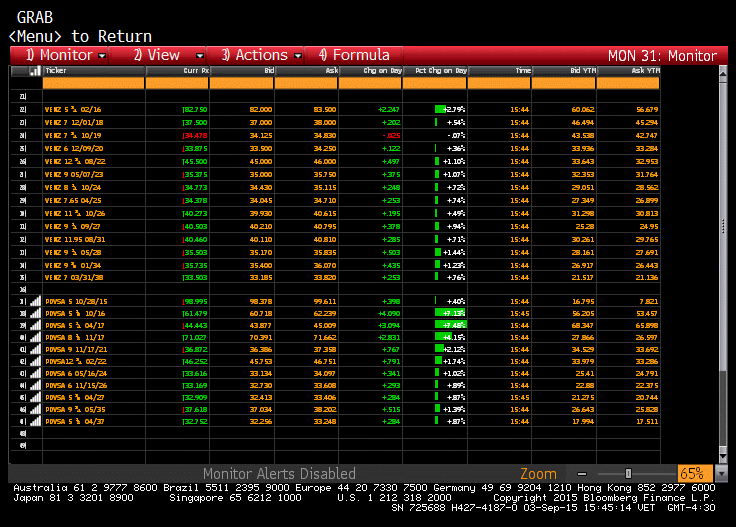The image size is (736, 527).
Task: Click the chart icon for PDVSA 5 10/28/15
Action: [35, 301]
